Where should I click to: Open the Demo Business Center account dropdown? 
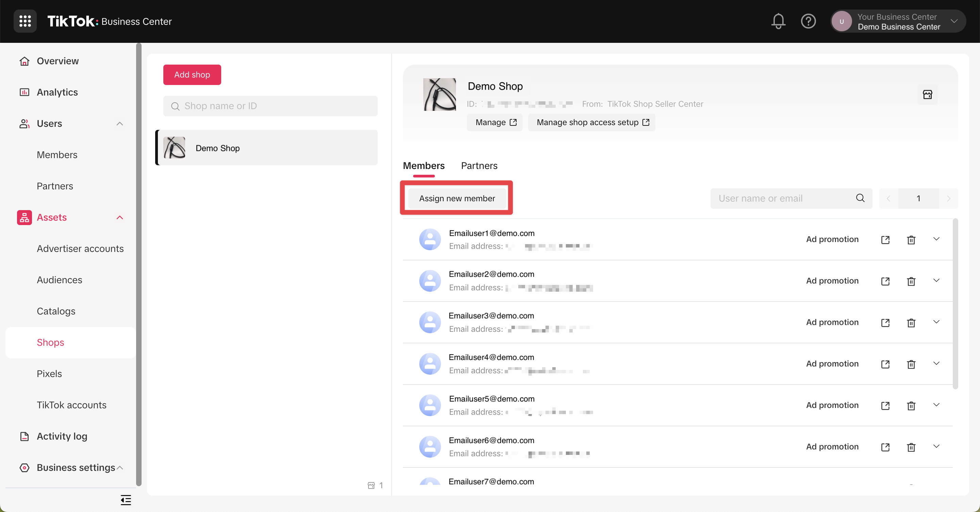pos(954,21)
